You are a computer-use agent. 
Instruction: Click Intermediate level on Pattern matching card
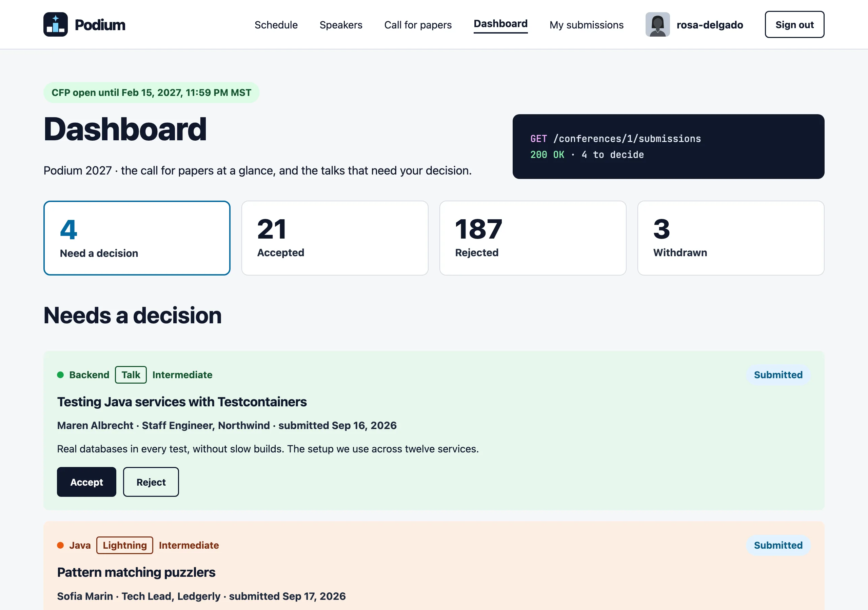click(189, 545)
